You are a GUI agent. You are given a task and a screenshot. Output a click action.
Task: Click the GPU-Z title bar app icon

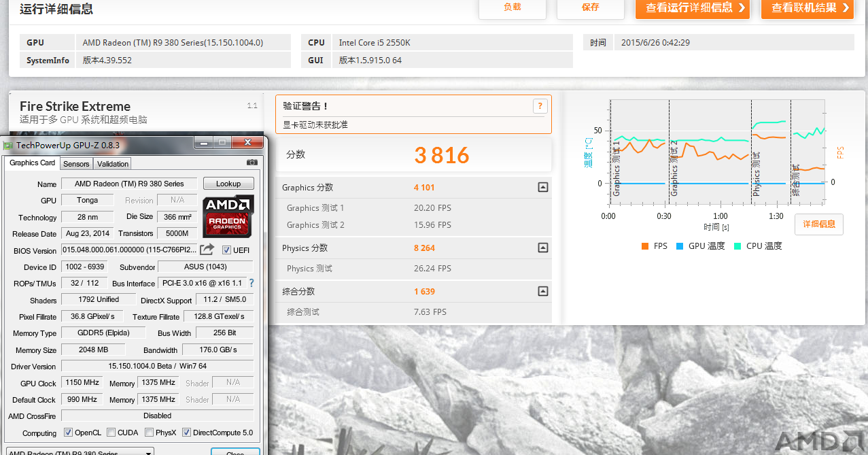pos(8,145)
